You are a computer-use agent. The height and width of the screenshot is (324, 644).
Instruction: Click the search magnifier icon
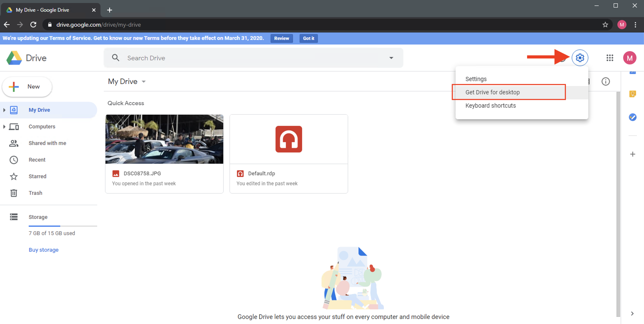pyautogui.click(x=116, y=58)
